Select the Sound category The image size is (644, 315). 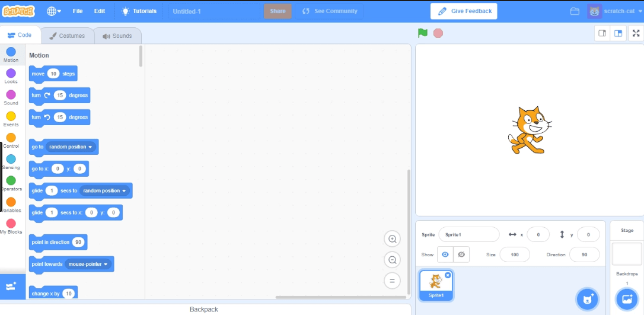coord(11,98)
